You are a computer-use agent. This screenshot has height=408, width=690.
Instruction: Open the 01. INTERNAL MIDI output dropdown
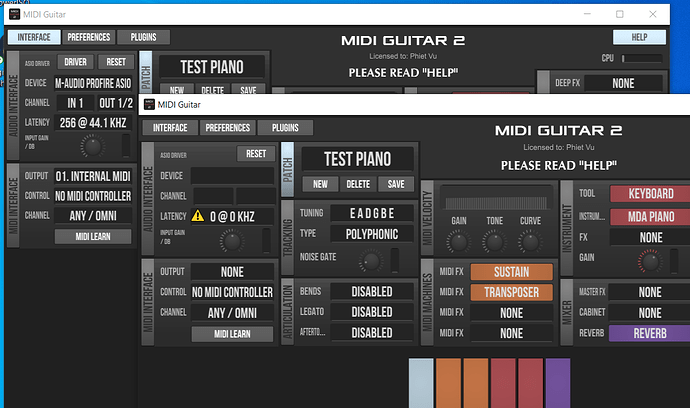pos(93,176)
